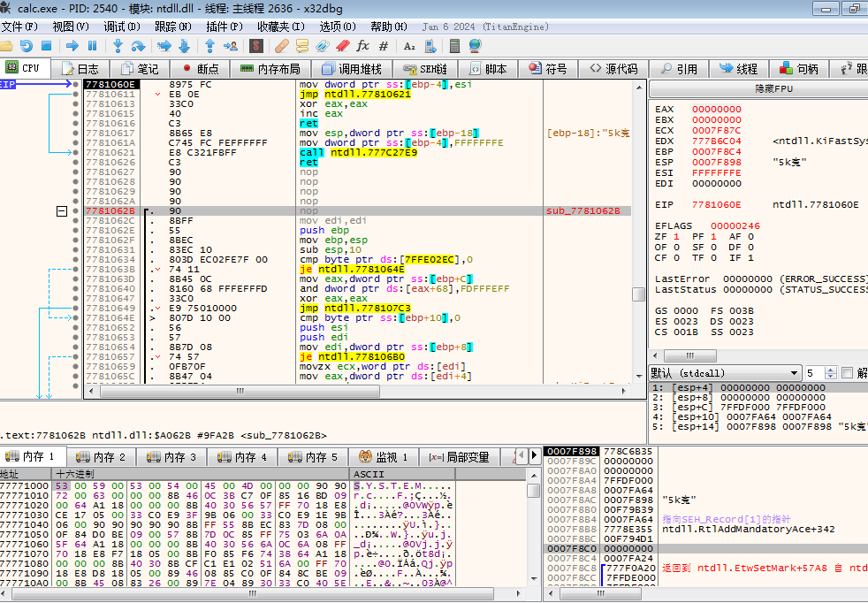This screenshot has height=603, width=868.
Task: Click the registers panel horizontal scrollbar thumb
Action: tap(689, 355)
